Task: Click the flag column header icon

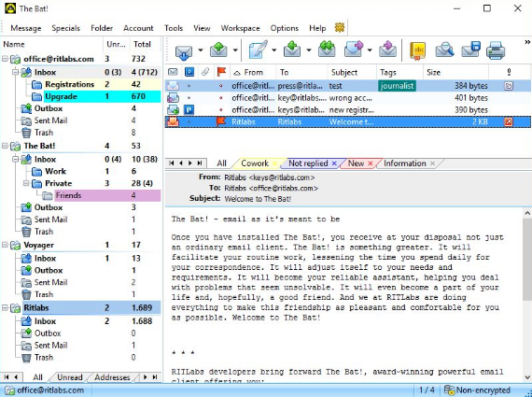Action: 221,72
